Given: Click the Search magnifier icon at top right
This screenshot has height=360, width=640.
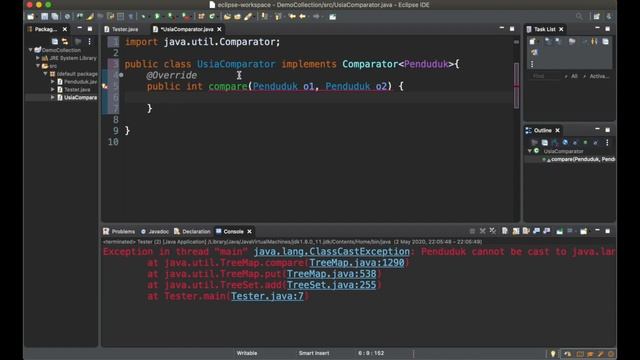Looking at the screenshot, I should click(579, 17).
